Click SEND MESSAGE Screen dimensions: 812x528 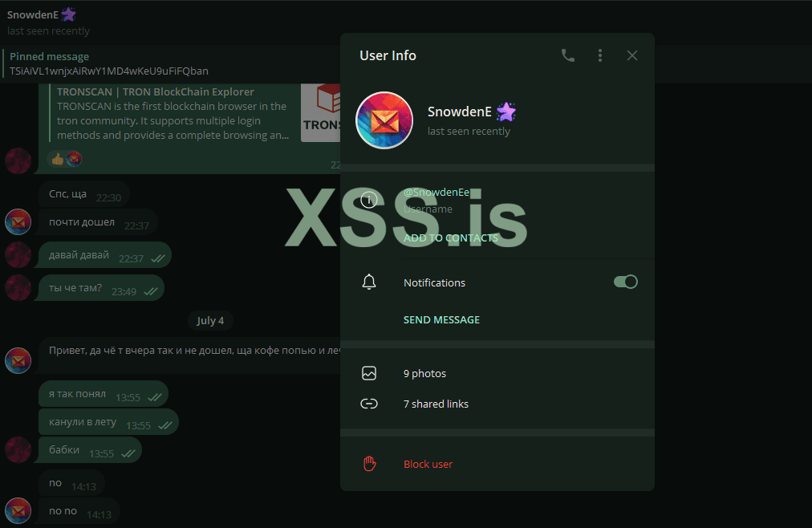[x=441, y=319]
